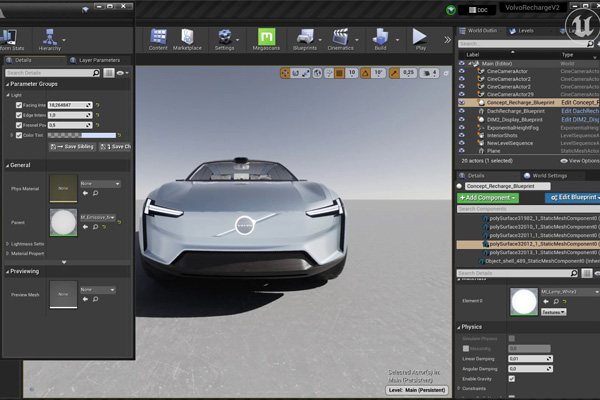Open the Megascans plugin
This screenshot has width=600, height=400.
(267, 38)
